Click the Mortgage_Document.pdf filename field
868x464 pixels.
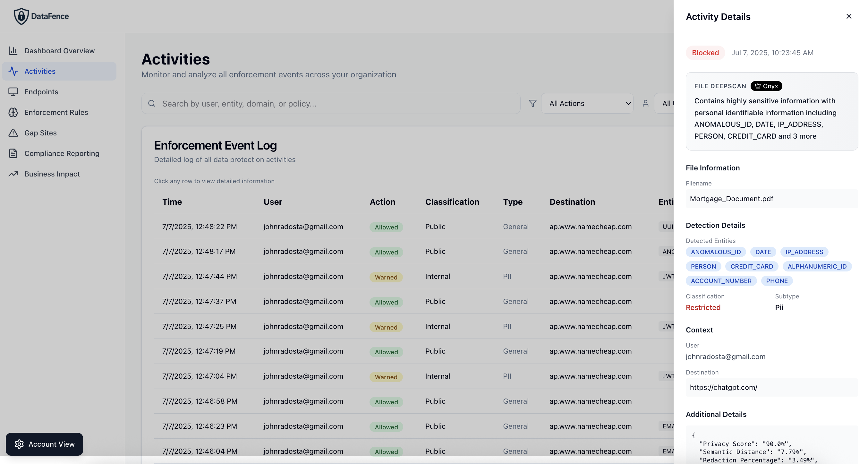[772, 199]
